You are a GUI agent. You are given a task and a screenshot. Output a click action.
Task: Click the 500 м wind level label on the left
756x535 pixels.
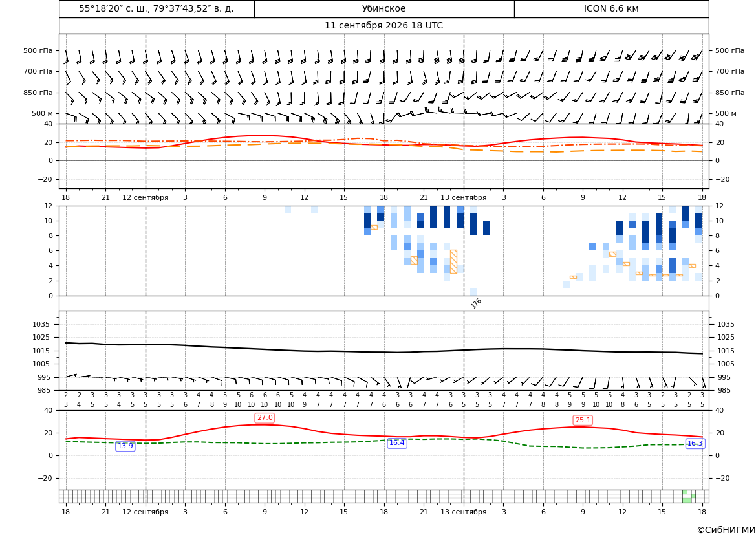pyautogui.click(x=42, y=113)
